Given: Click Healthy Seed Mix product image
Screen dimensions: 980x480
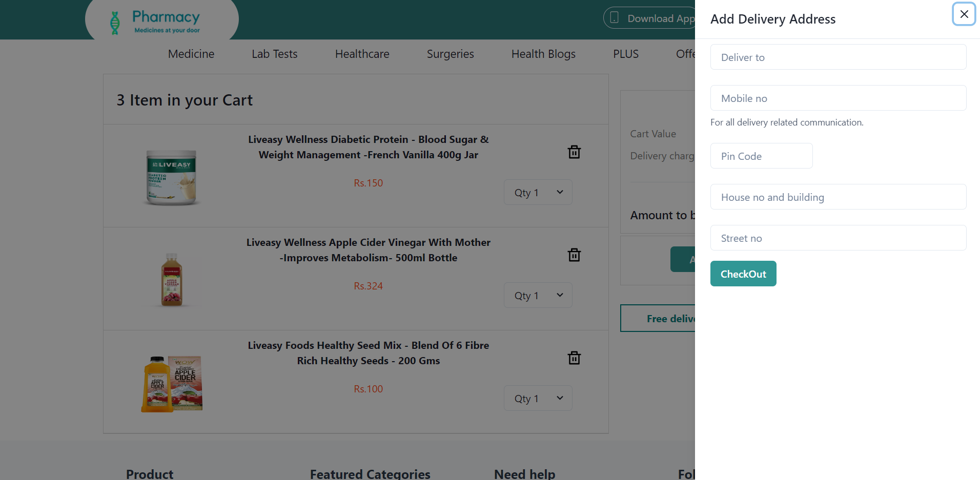Looking at the screenshot, I should tap(172, 384).
